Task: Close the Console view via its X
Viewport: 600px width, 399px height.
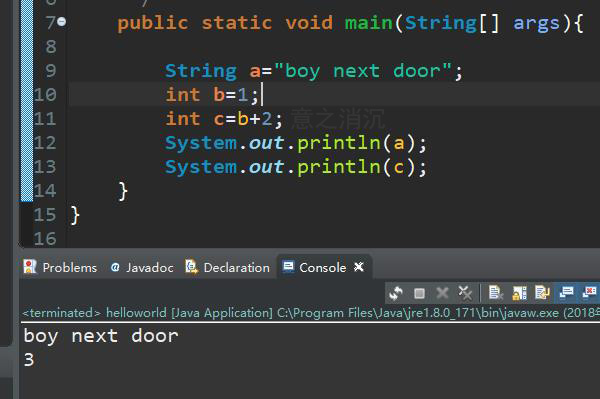Action: (359, 267)
